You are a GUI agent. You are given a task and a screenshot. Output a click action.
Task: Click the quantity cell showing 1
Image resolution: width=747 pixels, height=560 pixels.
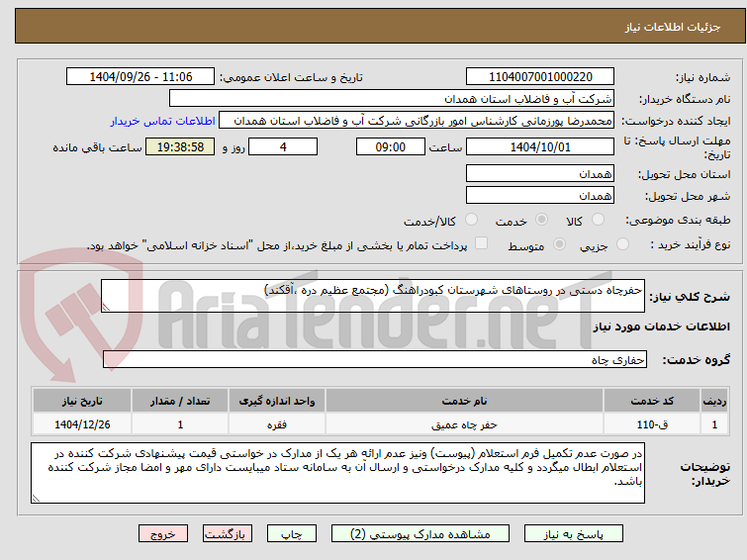(180, 424)
